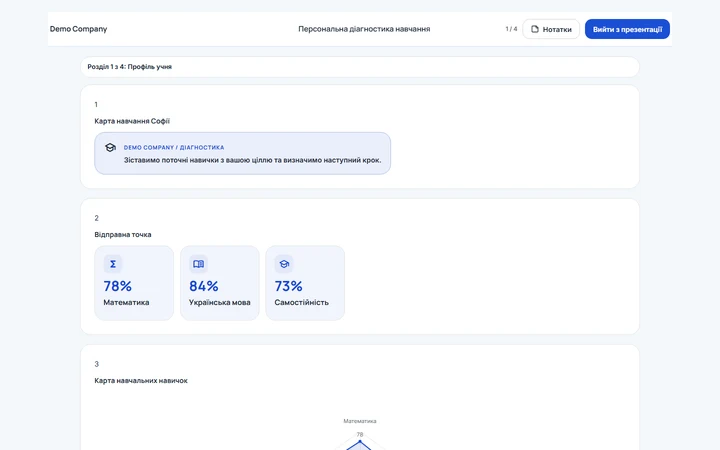The height and width of the screenshot is (450, 720).
Task: Click the Українська мова card label
Action: tap(219, 303)
